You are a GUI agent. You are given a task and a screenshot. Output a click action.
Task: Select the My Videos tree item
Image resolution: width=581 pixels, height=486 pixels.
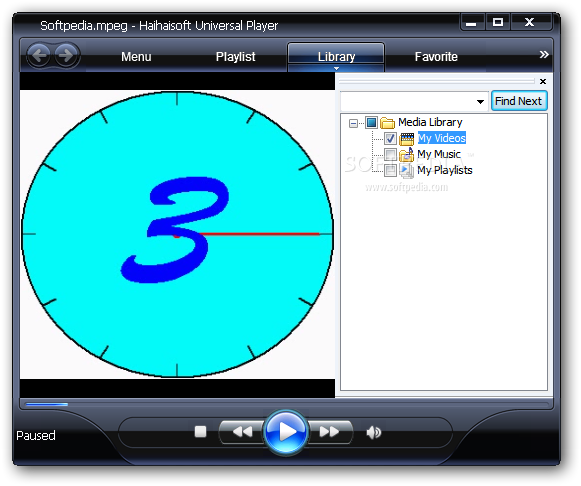[442, 138]
